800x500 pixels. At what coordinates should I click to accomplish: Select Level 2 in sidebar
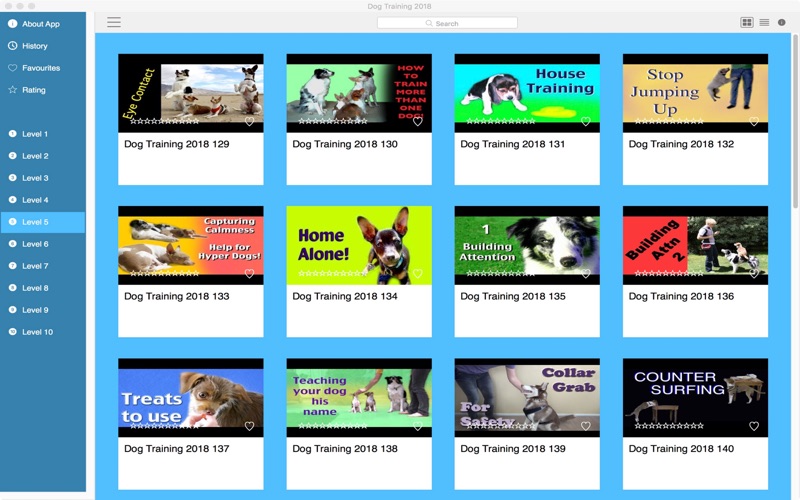(42, 156)
